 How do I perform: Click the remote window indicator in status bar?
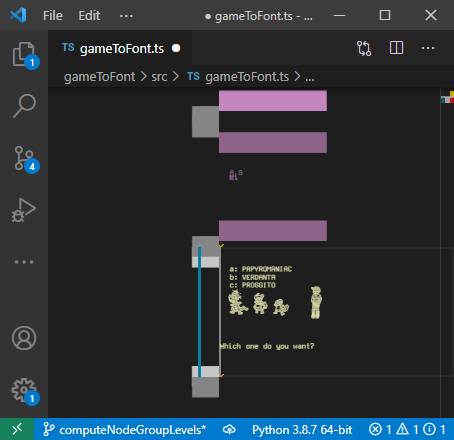[x=17, y=429]
